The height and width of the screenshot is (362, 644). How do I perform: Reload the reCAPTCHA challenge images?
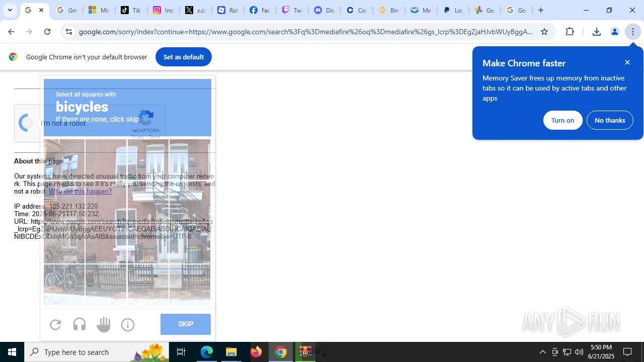(55, 324)
